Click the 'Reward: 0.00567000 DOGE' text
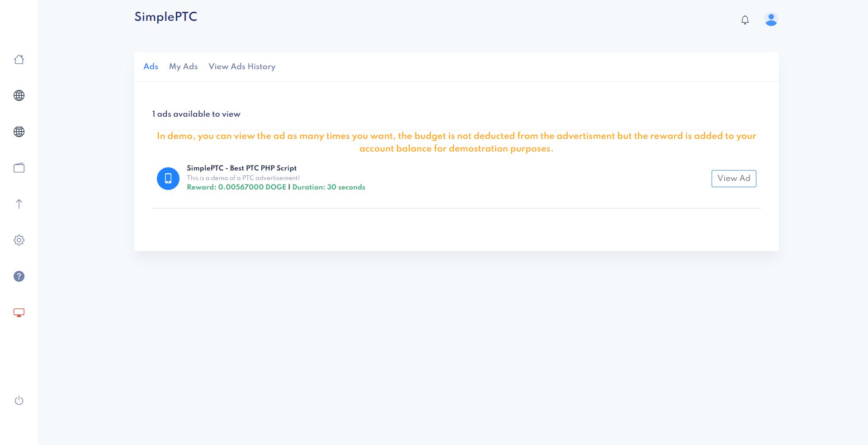 point(236,187)
